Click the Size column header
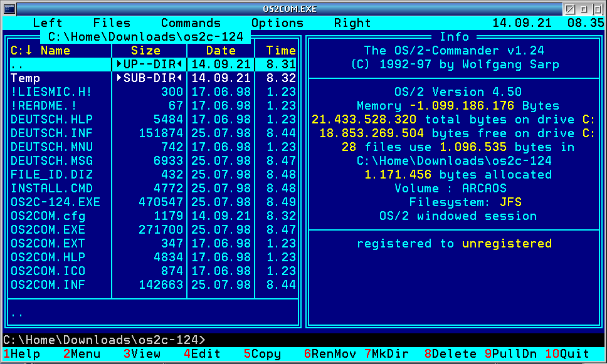The image size is (607, 364). coord(145,50)
